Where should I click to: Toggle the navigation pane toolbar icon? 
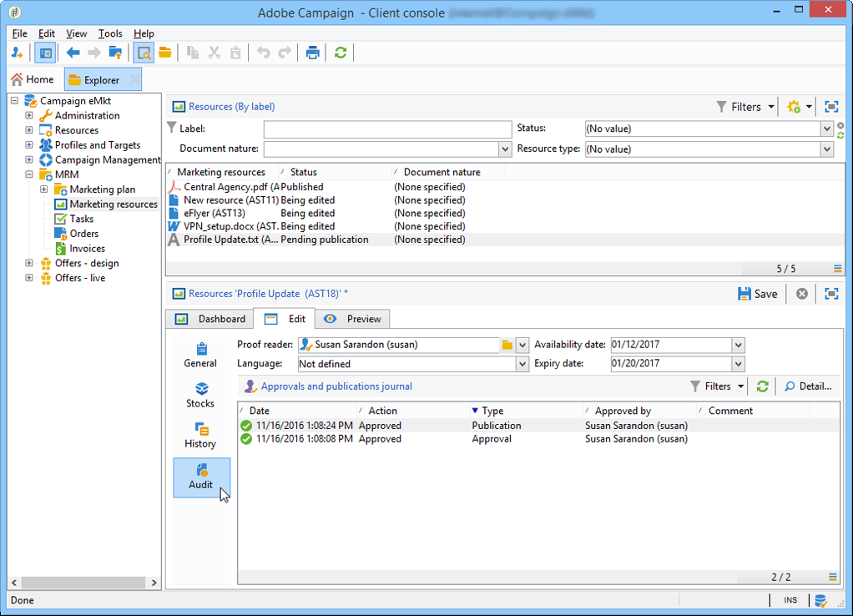(45, 53)
